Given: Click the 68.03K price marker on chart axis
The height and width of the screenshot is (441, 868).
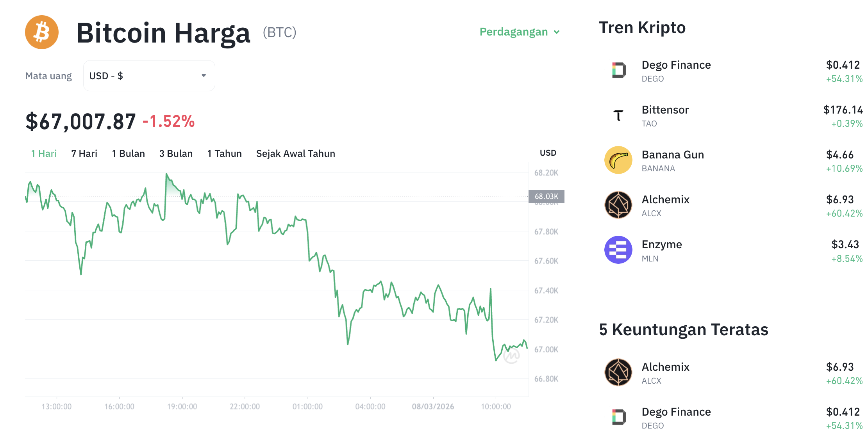Looking at the screenshot, I should pyautogui.click(x=547, y=197).
